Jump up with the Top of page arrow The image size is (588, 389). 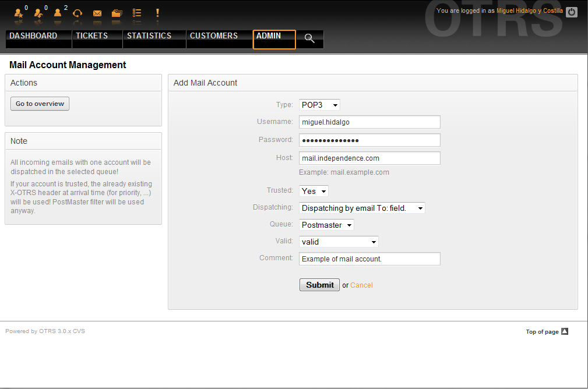[564, 332]
